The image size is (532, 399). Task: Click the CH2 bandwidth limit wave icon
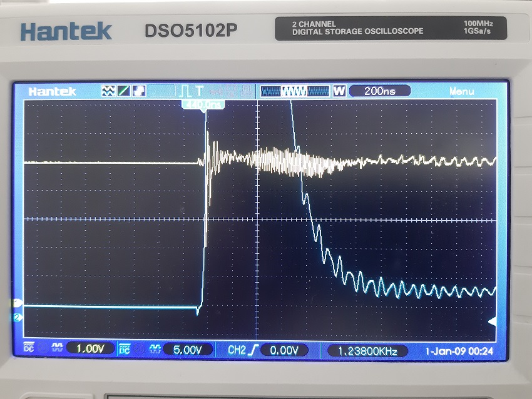(x=155, y=349)
